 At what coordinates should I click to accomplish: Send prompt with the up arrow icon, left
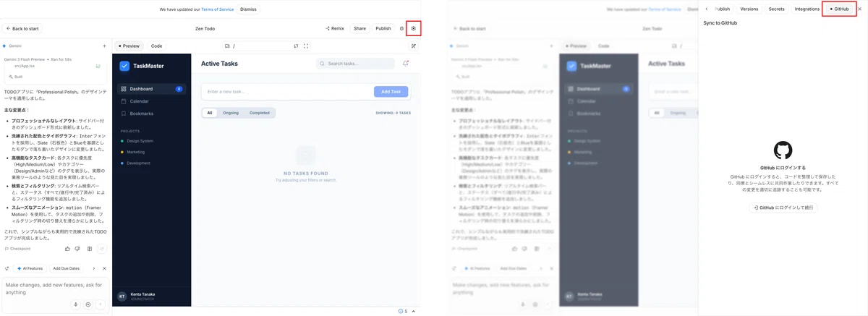pos(101,304)
